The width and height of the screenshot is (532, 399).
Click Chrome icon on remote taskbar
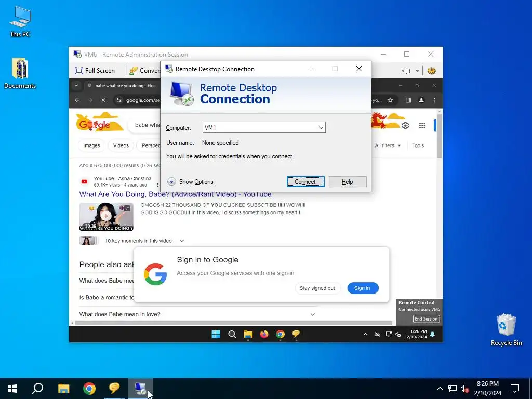(x=280, y=335)
